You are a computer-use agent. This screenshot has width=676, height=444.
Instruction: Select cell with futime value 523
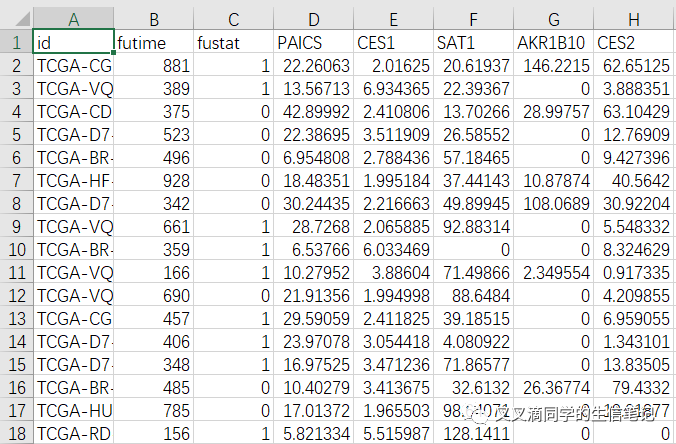tap(154, 134)
